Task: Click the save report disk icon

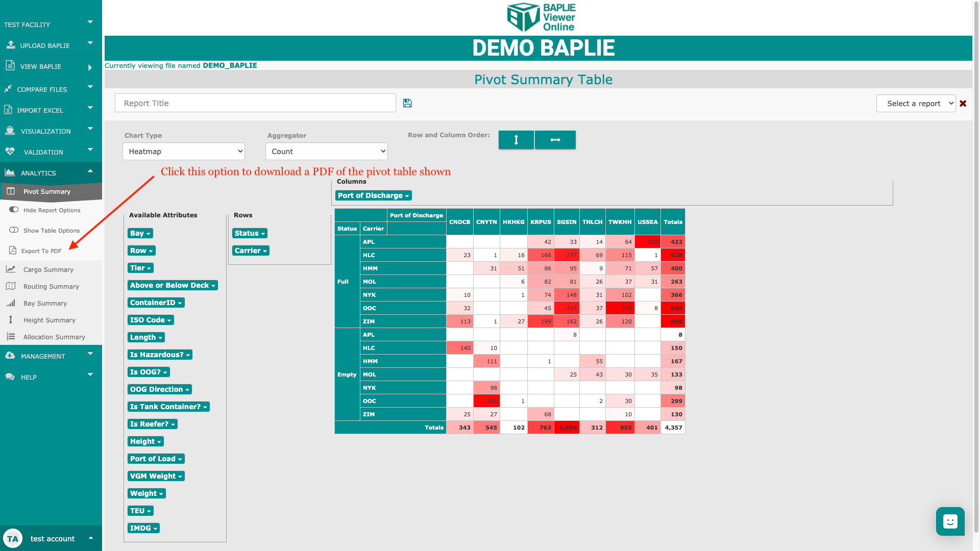Action: coord(407,103)
